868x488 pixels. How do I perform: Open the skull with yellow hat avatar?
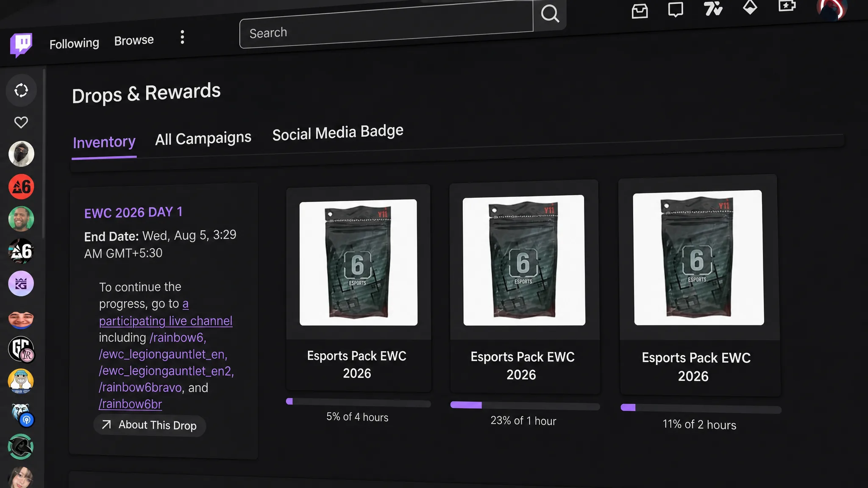[21, 381]
